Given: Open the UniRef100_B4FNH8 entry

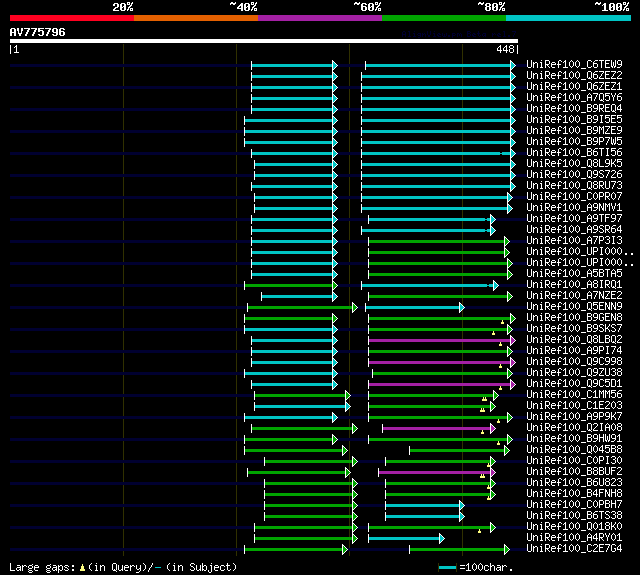Looking at the screenshot, I should pyautogui.click(x=574, y=494).
